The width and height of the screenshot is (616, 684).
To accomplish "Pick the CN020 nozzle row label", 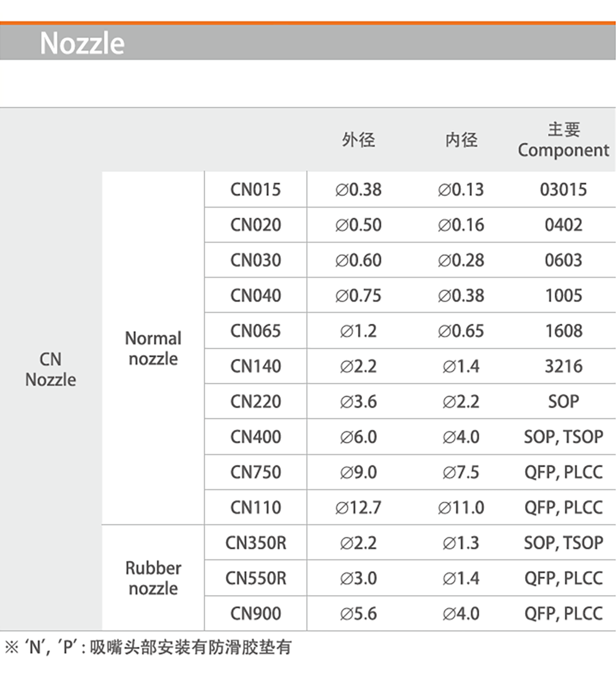I will point(256,225).
